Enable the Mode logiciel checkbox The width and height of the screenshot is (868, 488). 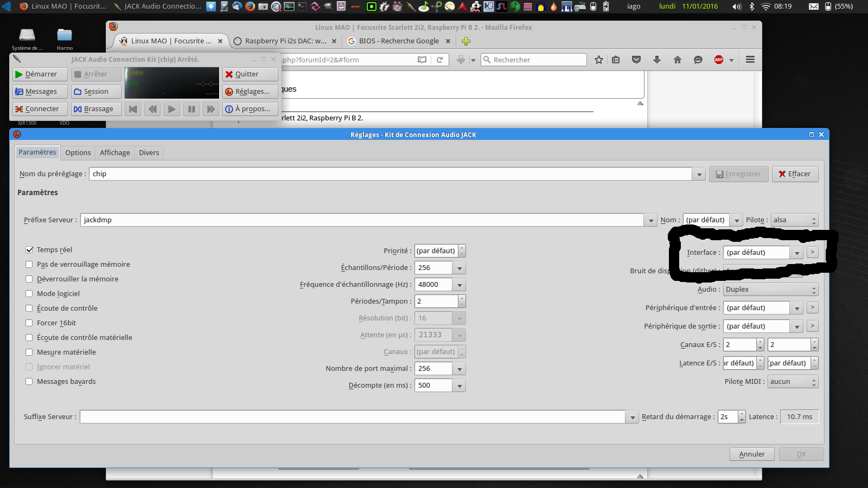tap(29, 294)
